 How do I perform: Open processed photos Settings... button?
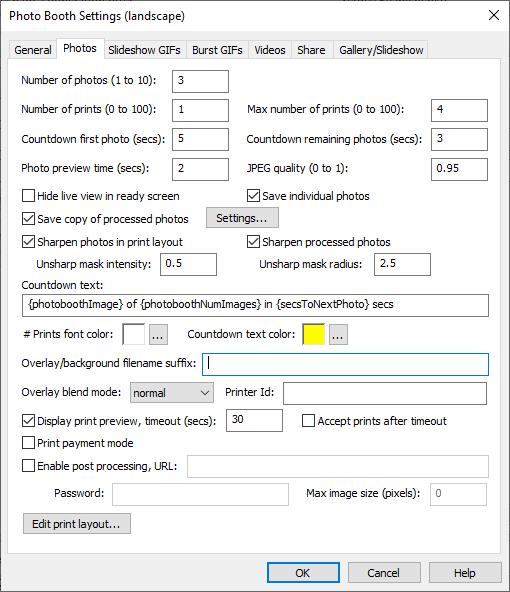(242, 218)
